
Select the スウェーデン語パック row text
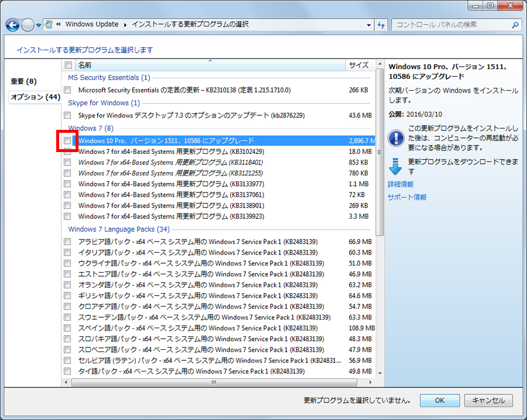coord(204,317)
